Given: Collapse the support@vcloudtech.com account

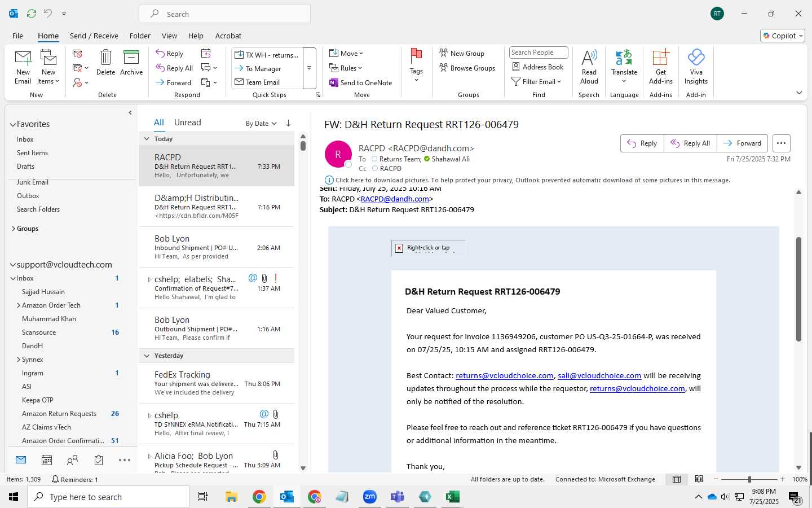Looking at the screenshot, I should coord(12,265).
